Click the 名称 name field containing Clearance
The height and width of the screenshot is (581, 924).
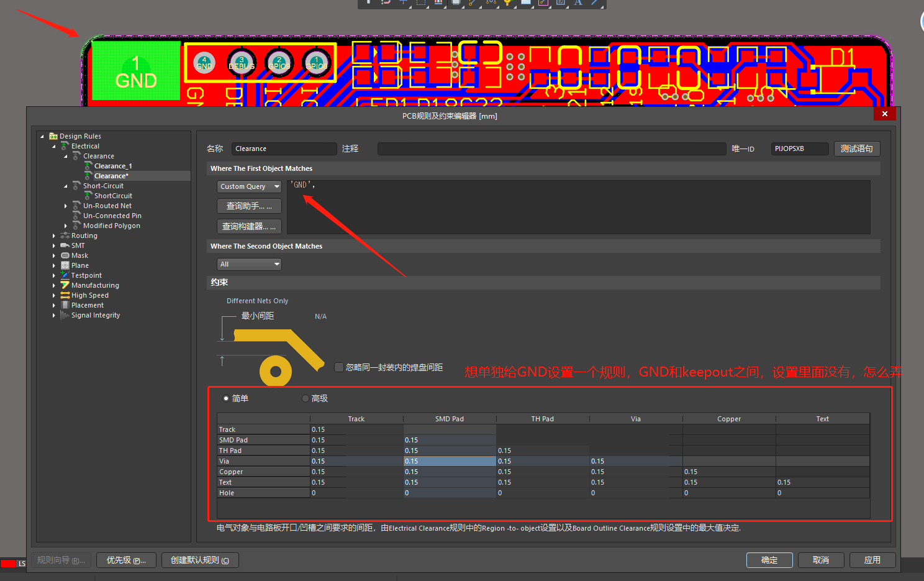click(x=284, y=149)
